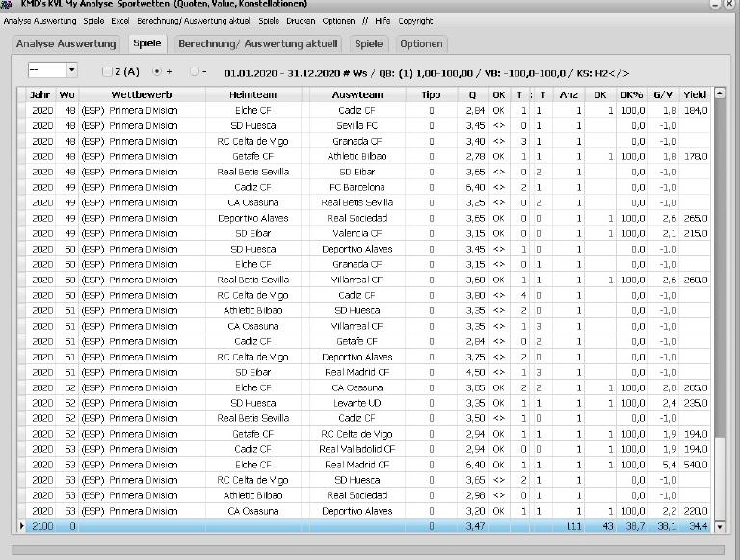Click the 'Valencia CF' cell
This screenshot has width=740, height=560.
coord(357,233)
